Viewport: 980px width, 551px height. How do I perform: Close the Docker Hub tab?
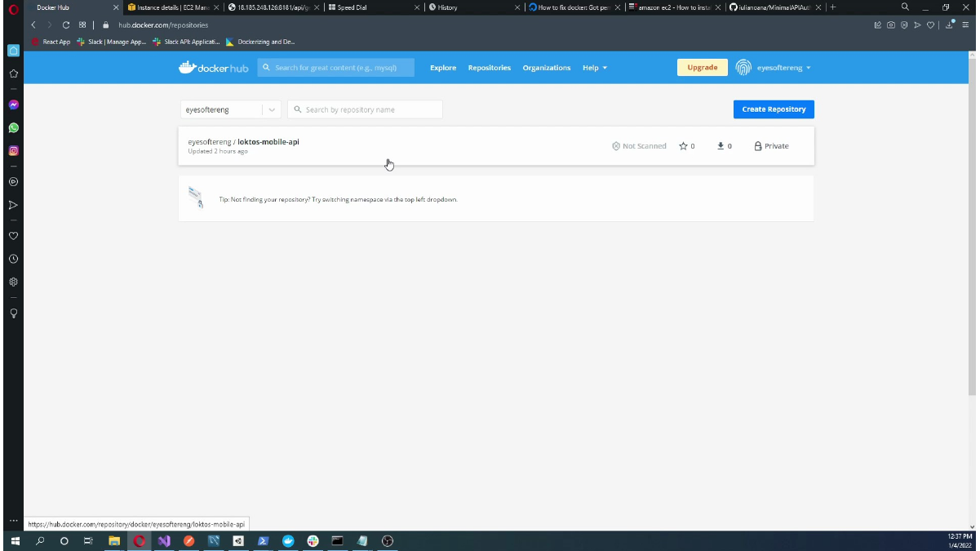pyautogui.click(x=116, y=7)
